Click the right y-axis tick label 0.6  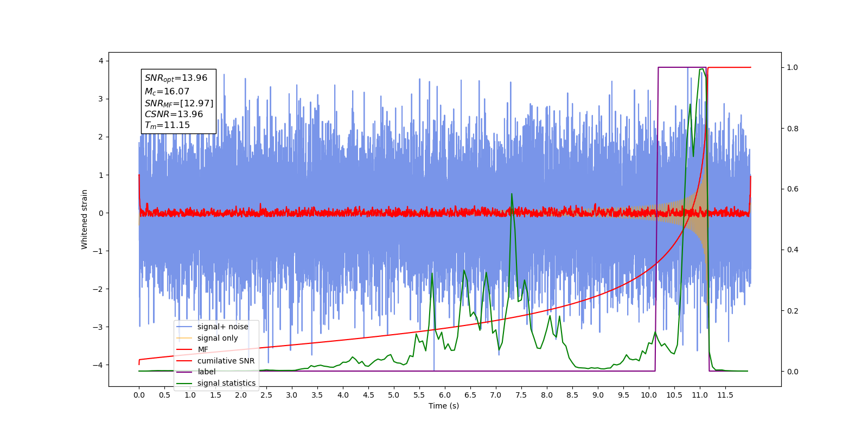[x=793, y=189]
